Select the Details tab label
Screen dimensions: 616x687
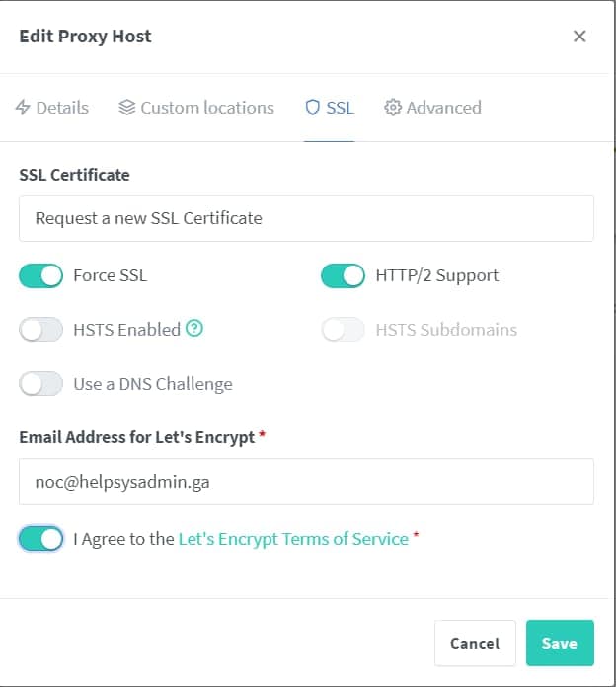(x=62, y=108)
